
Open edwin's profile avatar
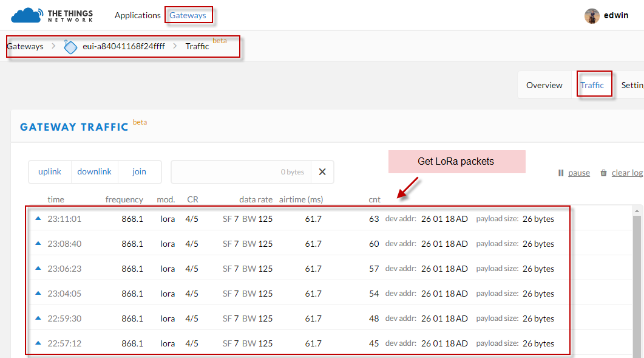tap(592, 16)
